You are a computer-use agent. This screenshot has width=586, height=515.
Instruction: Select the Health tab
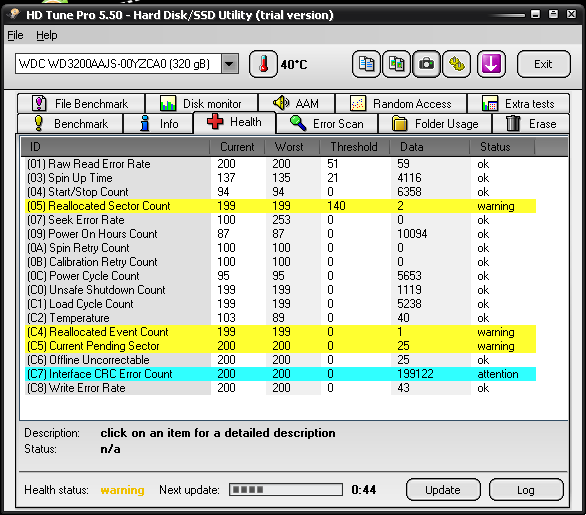[x=234, y=122]
